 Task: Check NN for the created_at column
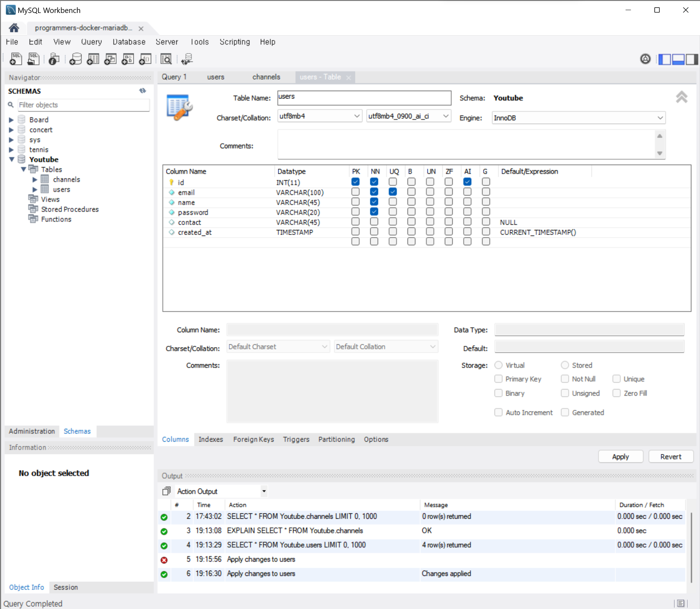tap(374, 231)
